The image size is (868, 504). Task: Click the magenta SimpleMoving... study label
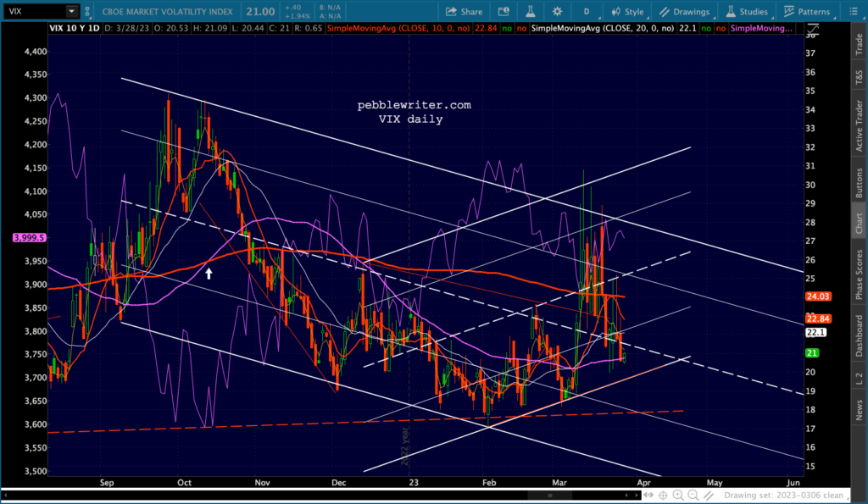[762, 28]
